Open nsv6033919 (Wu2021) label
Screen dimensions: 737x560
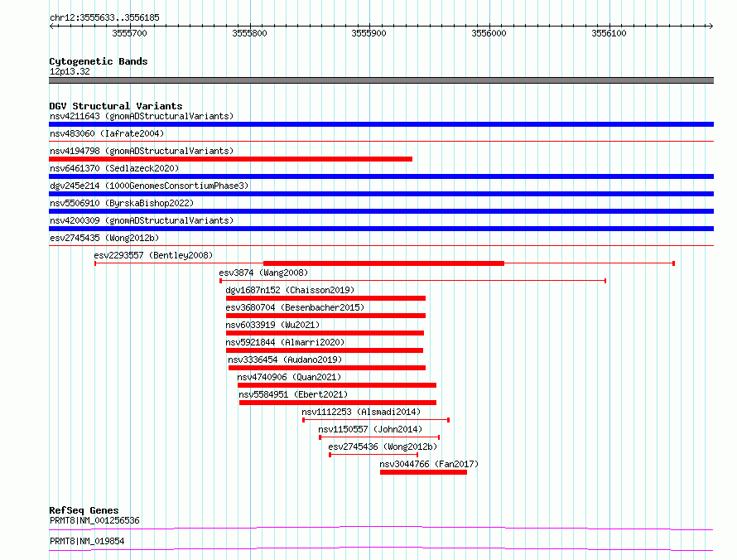[272, 325]
